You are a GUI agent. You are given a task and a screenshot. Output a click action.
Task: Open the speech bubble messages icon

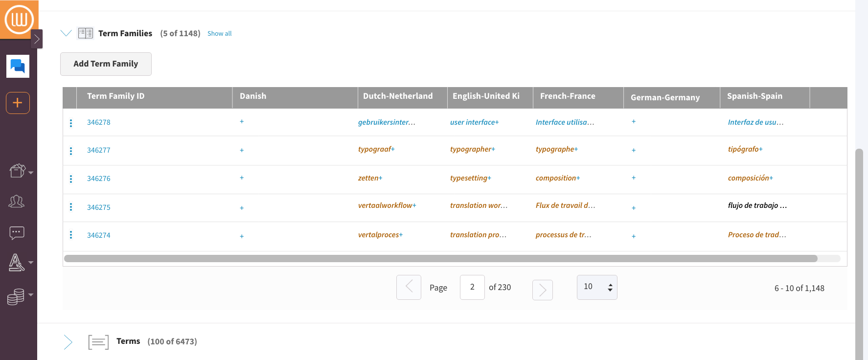(x=17, y=232)
